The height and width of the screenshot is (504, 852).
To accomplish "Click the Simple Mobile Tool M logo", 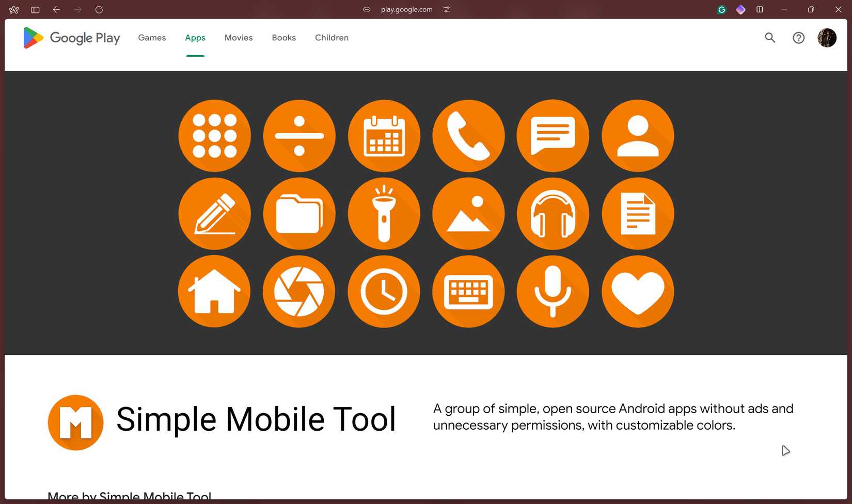I will [75, 422].
